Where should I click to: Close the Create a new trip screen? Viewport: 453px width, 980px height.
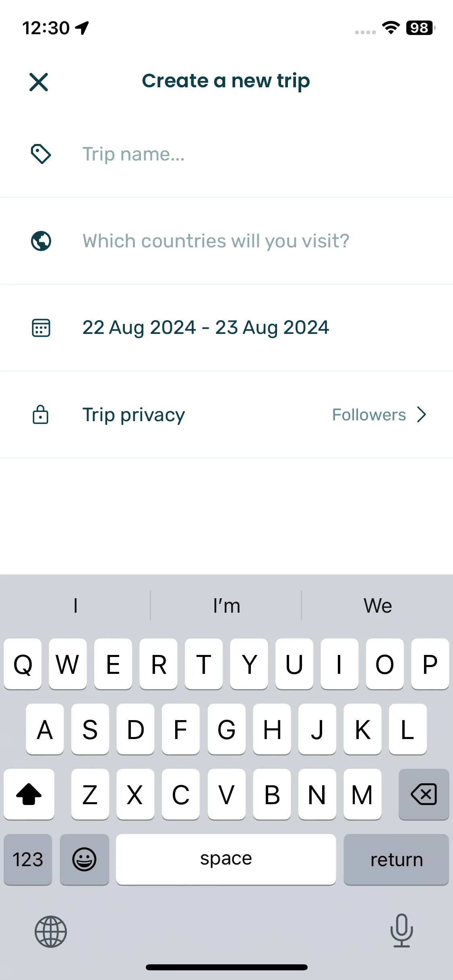[39, 82]
